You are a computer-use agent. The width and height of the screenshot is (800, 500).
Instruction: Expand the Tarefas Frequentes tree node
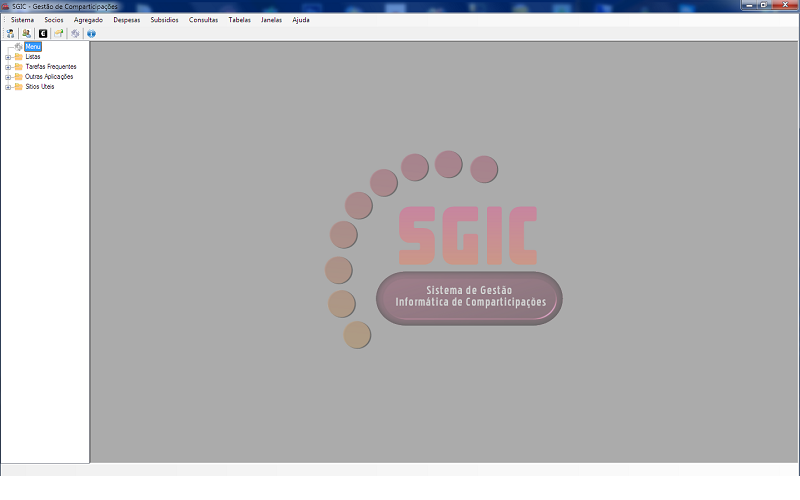pyautogui.click(x=7, y=67)
